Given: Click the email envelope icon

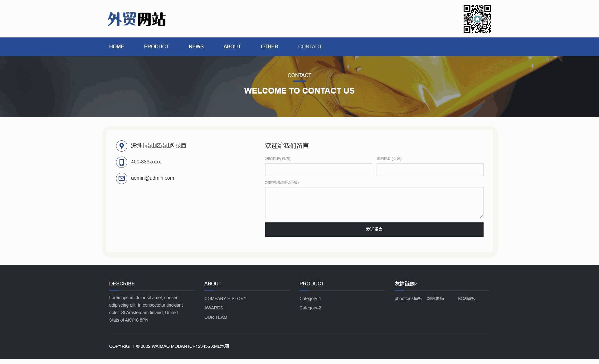Looking at the screenshot, I should pyautogui.click(x=122, y=178).
